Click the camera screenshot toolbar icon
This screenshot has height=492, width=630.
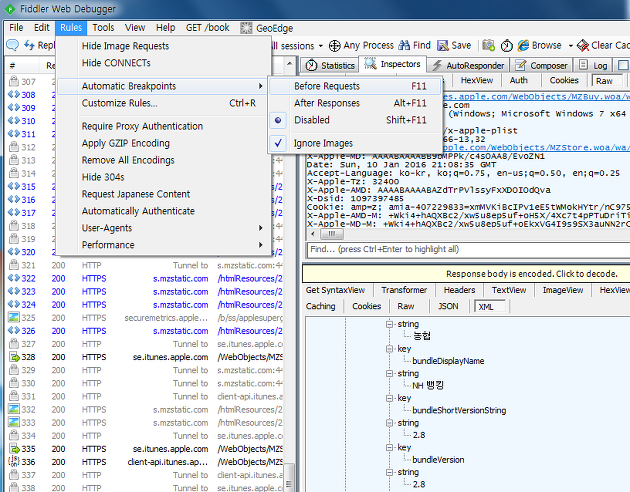(x=489, y=45)
